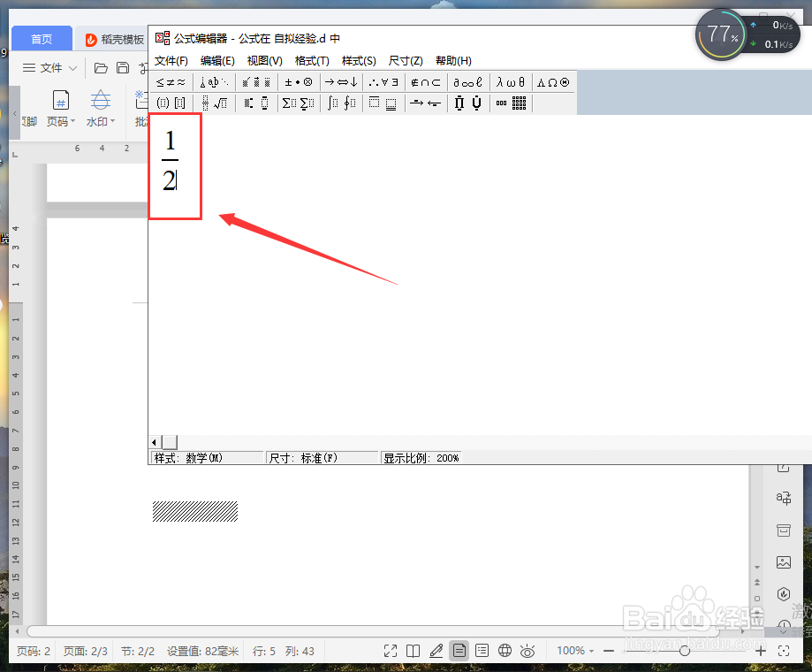The width and height of the screenshot is (812, 672).
Task: Open integral templates palette (∫)
Action: pyautogui.click(x=341, y=103)
